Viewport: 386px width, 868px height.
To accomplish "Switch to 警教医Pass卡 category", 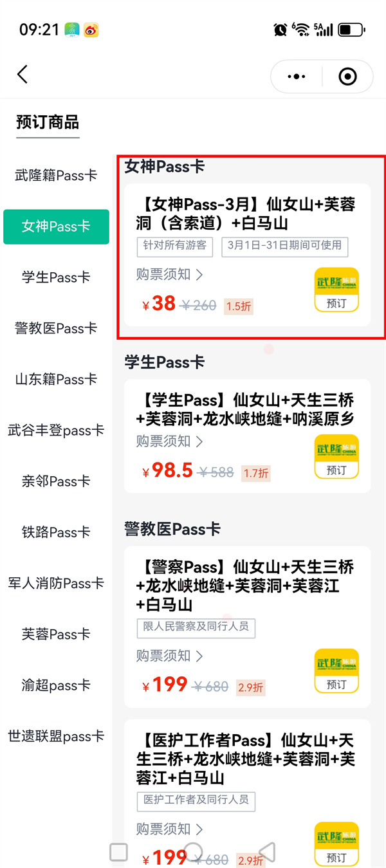I will (56, 328).
